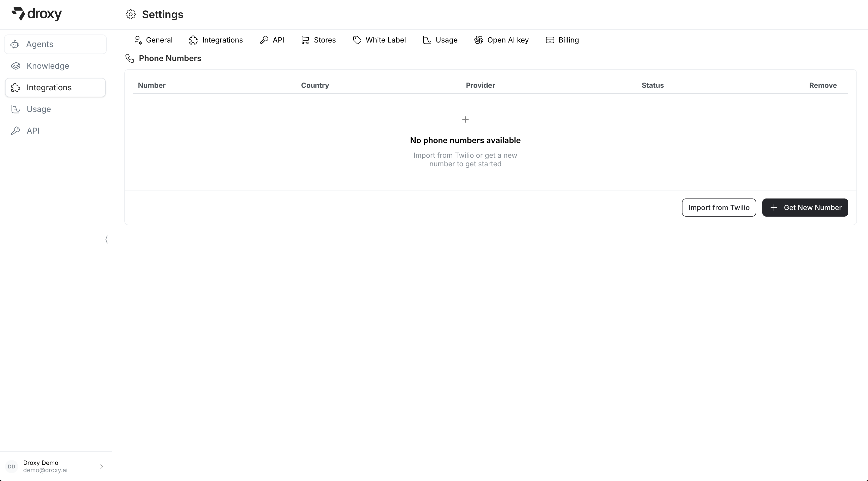This screenshot has width=868, height=481.
Task: Click the sidebar API key icon
Action: coord(16,131)
